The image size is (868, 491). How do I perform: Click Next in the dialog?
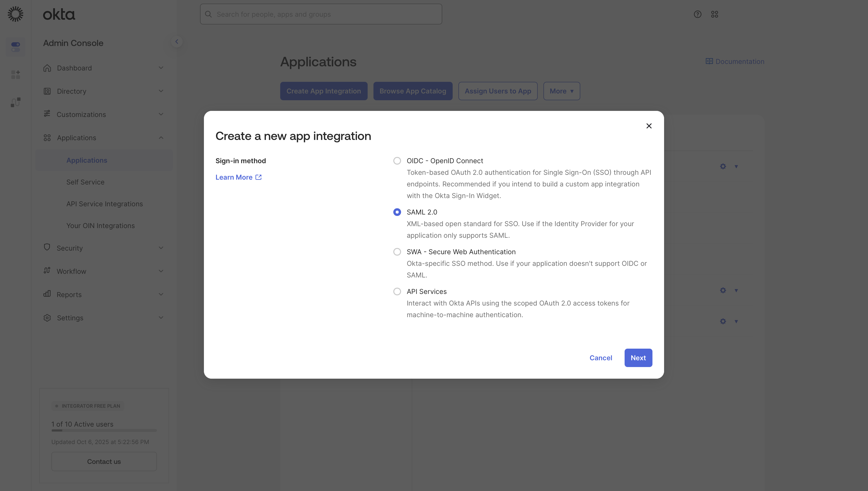(638, 358)
